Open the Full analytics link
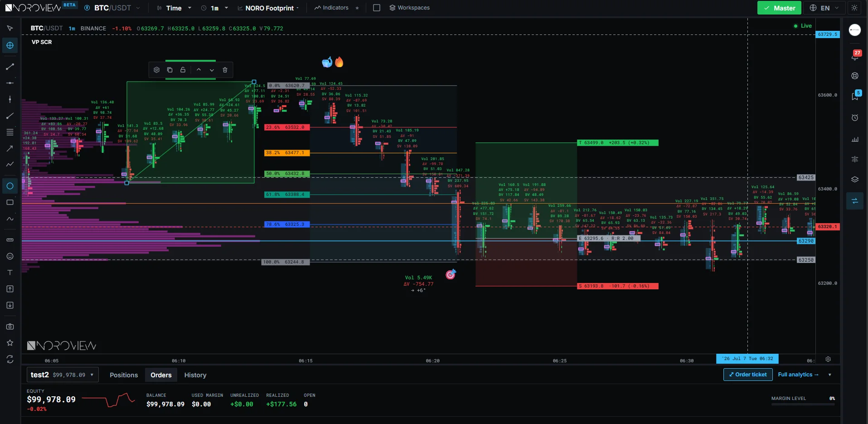This screenshot has width=868, height=424. tap(798, 375)
